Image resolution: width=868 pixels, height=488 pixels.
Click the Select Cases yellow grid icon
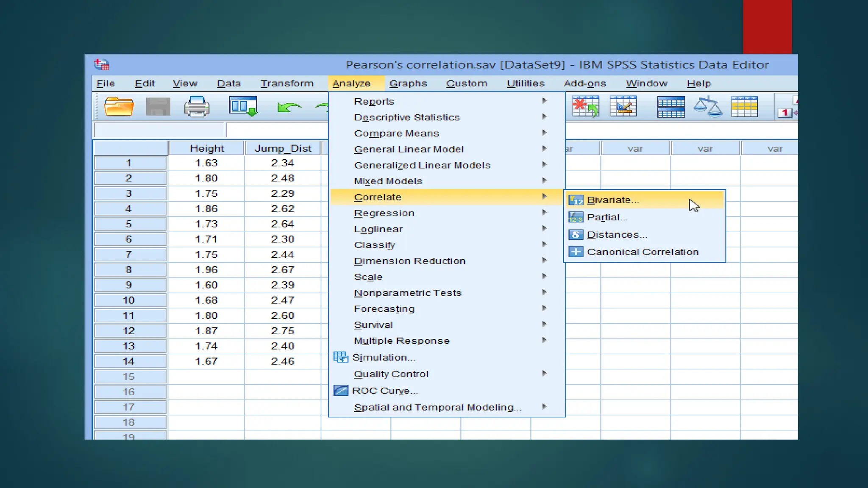tap(744, 107)
